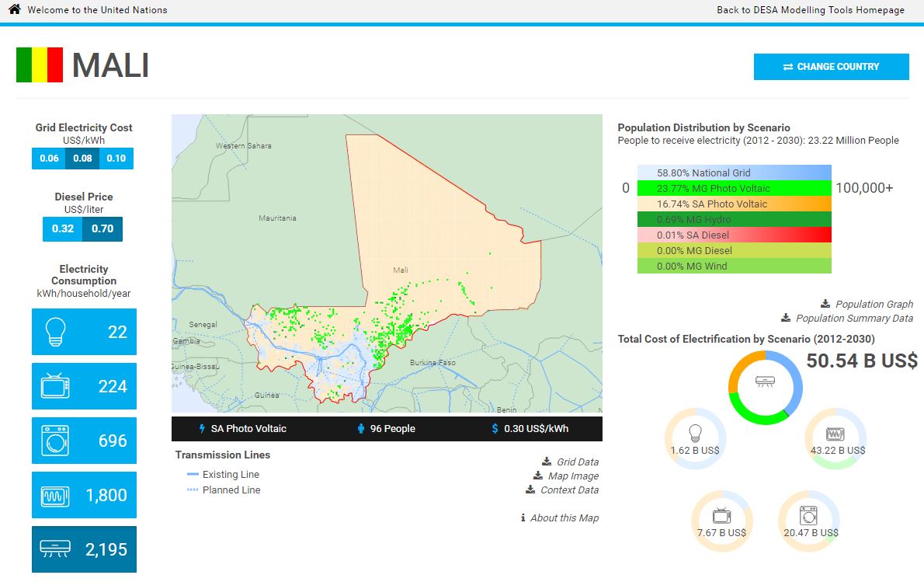Select the heater 1,800 kWh tile
This screenshot has height=582, width=924.
point(84,495)
